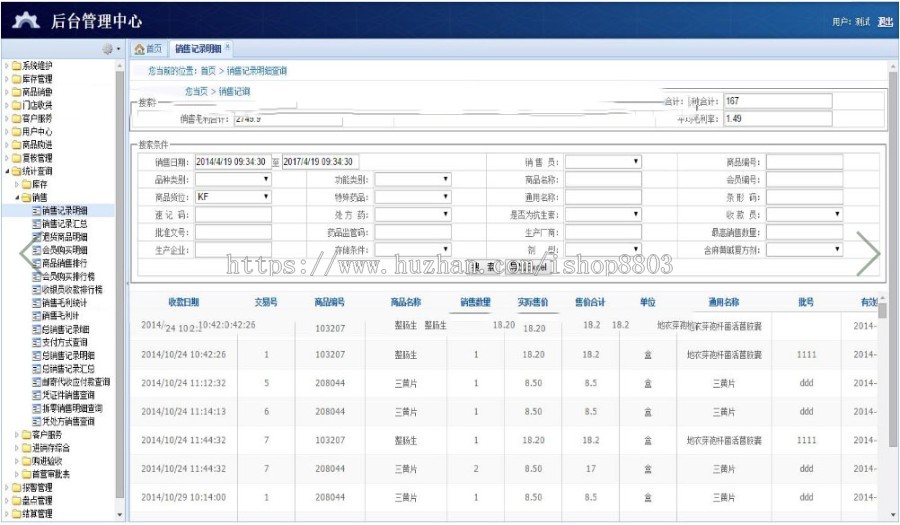Open the 销售员 dropdown

point(603,162)
